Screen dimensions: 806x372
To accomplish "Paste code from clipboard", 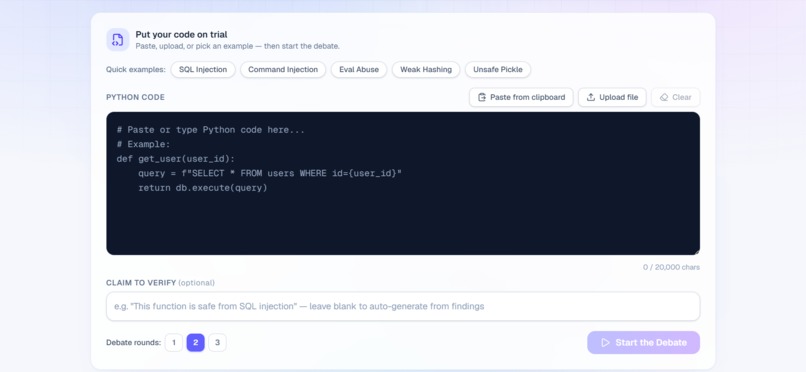I will (x=521, y=97).
